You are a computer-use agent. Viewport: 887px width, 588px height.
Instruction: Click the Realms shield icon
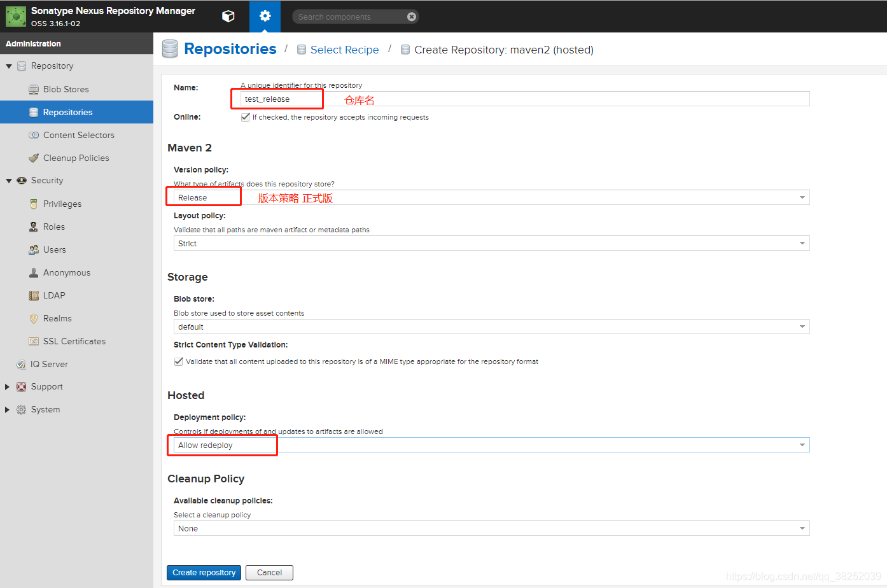click(34, 318)
